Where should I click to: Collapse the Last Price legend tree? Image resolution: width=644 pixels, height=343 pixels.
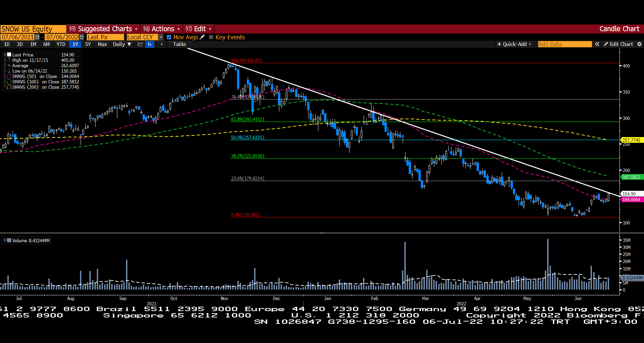(5, 54)
